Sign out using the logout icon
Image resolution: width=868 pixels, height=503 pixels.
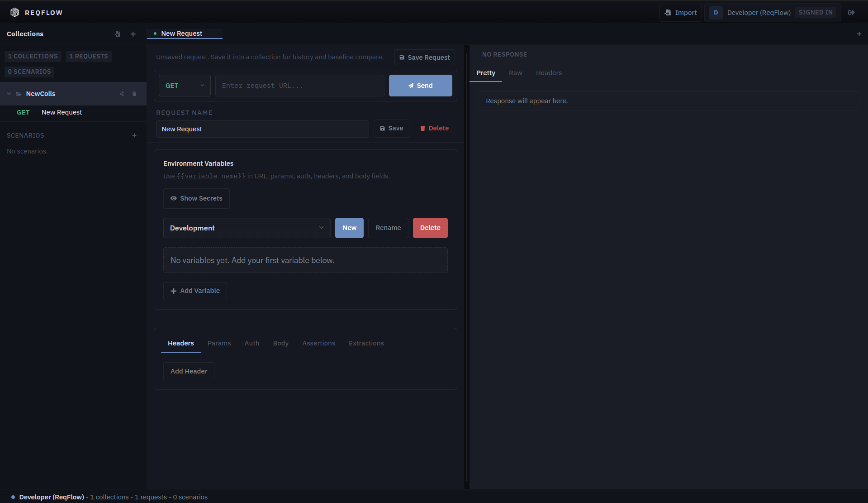852,12
